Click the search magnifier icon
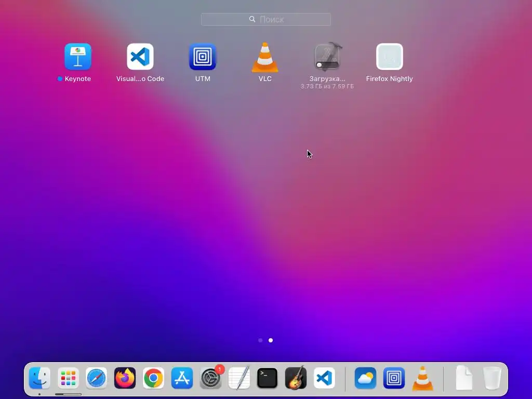The height and width of the screenshot is (399, 532). 252,19
